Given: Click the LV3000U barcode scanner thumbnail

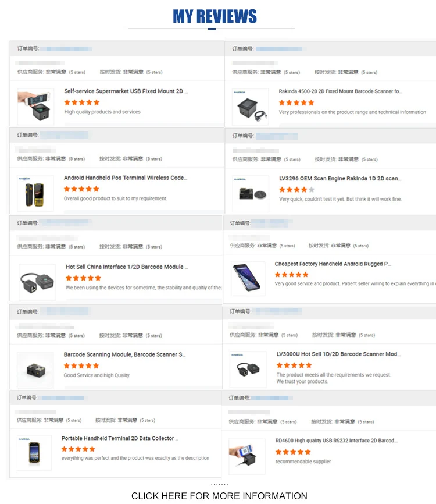Looking at the screenshot, I should tap(248, 369).
